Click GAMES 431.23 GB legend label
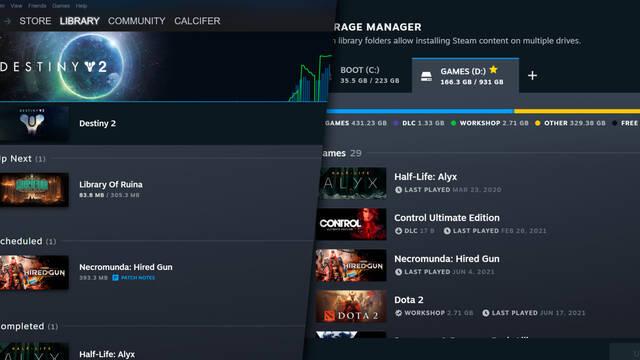Viewport: 640px width, 360px height. coord(356,123)
